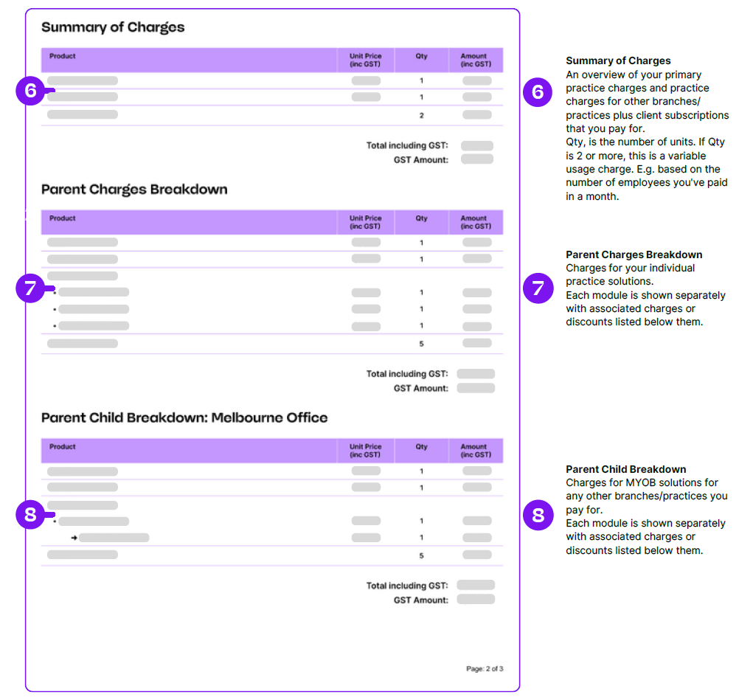
Task: Click the Page: 2 of 3 footer text
Action: [x=485, y=669]
